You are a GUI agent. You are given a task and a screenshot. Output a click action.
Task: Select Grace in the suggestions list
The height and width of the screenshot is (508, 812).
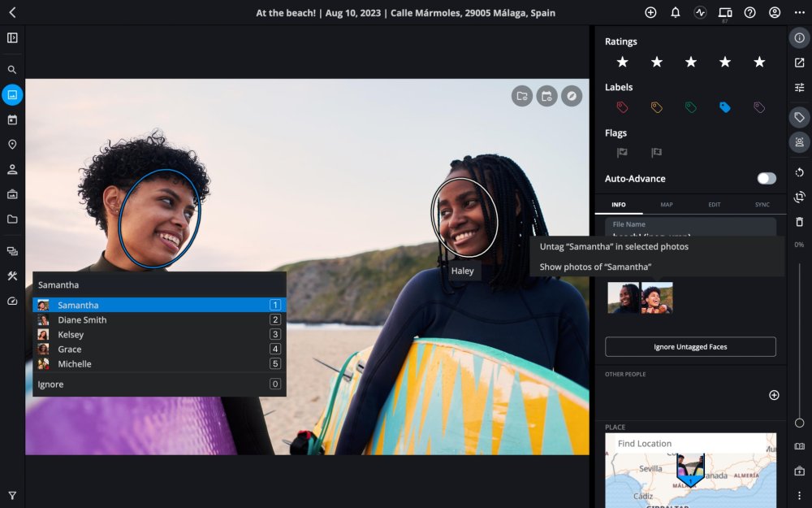tap(159, 349)
